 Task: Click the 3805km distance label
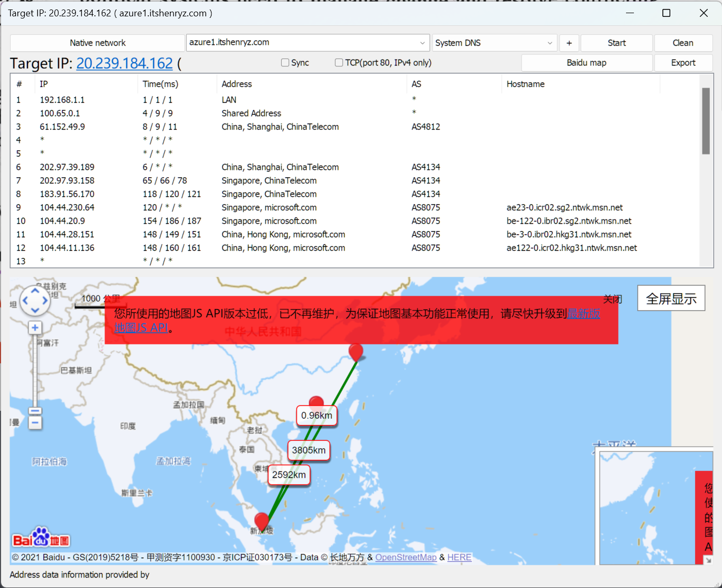click(x=309, y=450)
